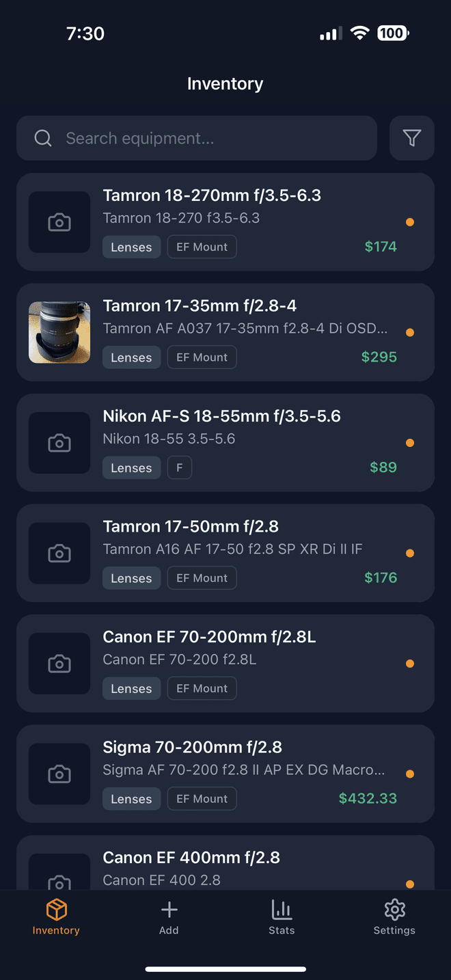The height and width of the screenshot is (980, 451).
Task: Tap the $295 price on Tamron 17-35mm
Action: tap(379, 357)
